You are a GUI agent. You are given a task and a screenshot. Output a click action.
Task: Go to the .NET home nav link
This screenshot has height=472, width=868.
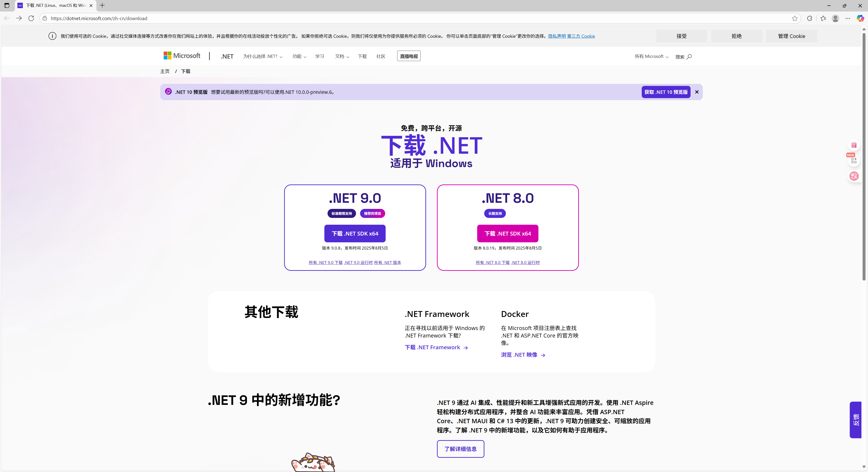227,56
